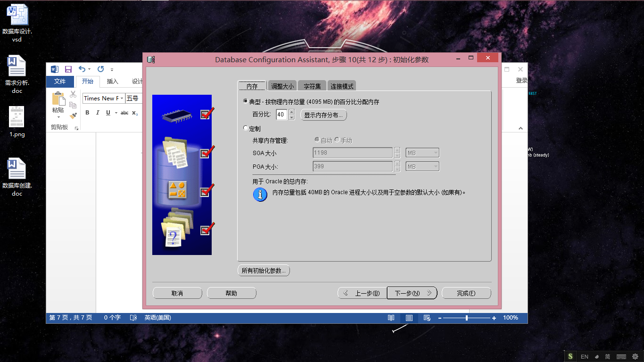The height and width of the screenshot is (362, 644).
Task: Select the 典型 memory radio option
Action: (246, 101)
